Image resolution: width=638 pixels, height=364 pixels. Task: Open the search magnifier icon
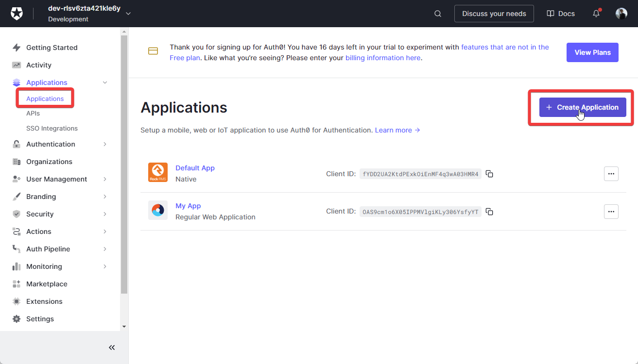click(438, 14)
